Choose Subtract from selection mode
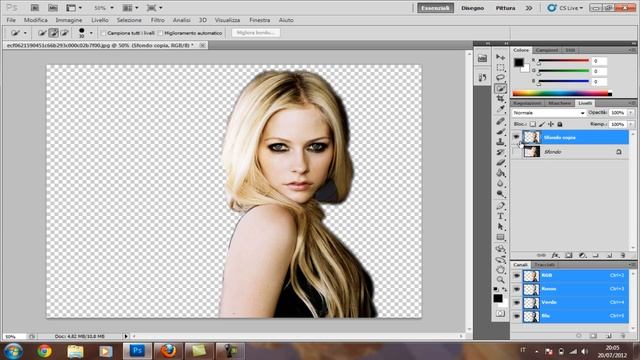The height and width of the screenshot is (360, 640). (x=64, y=33)
